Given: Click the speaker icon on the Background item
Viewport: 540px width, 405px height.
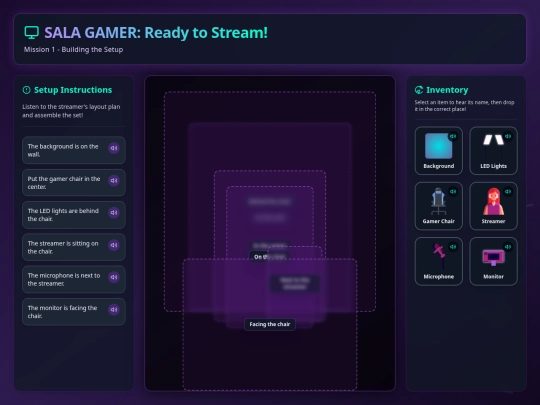Looking at the screenshot, I should [453, 136].
